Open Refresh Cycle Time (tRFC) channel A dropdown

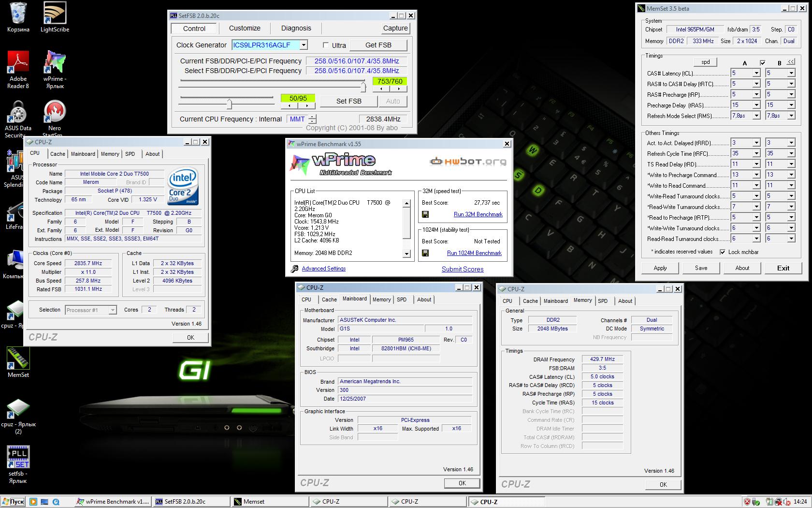(x=756, y=153)
